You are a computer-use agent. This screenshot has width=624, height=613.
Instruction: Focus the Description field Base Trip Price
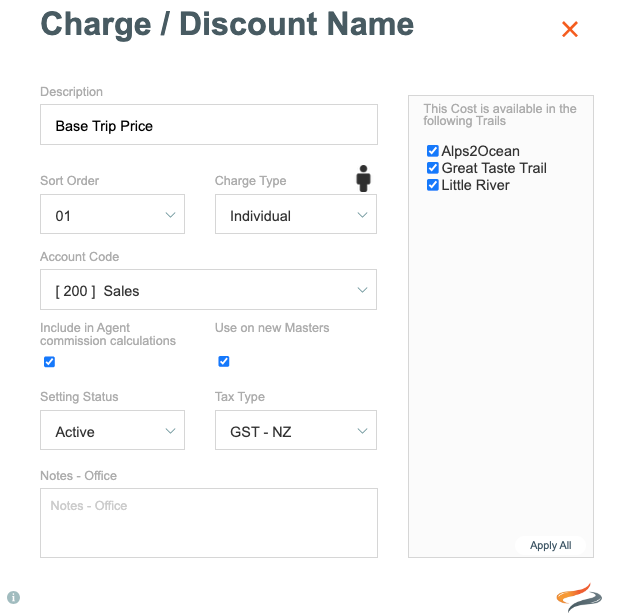[x=209, y=125]
